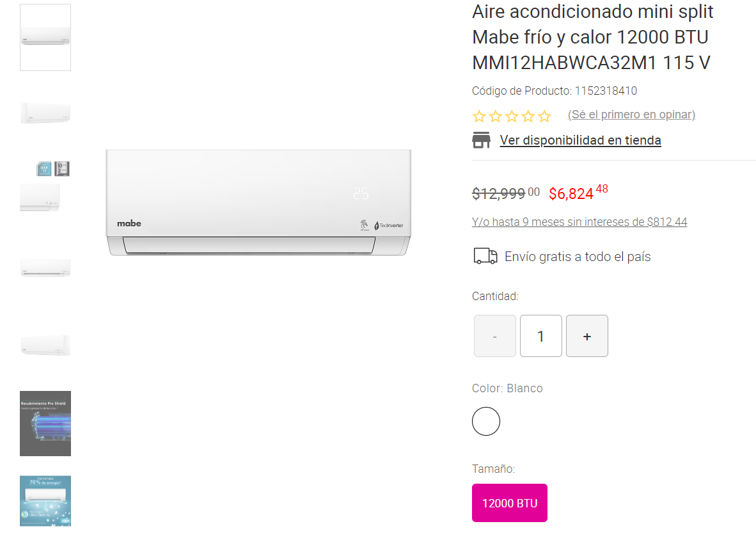This screenshot has height=540, width=756.
Task: Select the highlighted top product thumbnail
Action: click(45, 37)
